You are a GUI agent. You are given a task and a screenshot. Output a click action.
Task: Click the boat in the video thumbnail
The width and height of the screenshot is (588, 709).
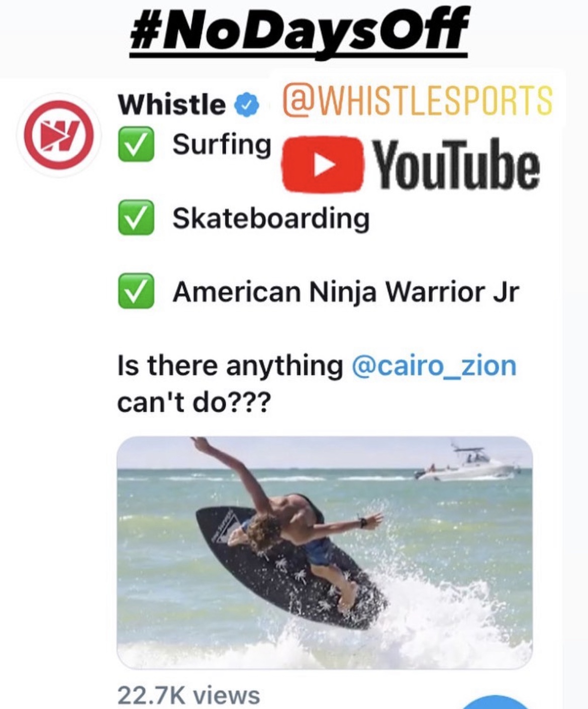point(466,462)
